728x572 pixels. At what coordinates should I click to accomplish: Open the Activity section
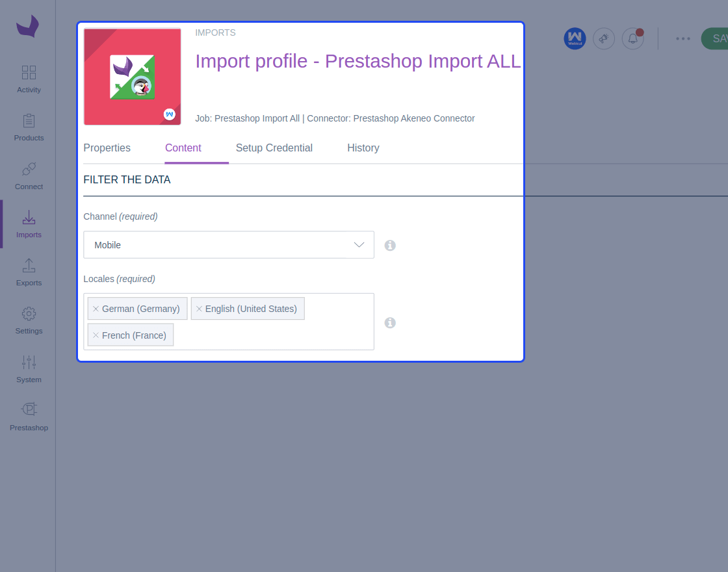pyautogui.click(x=29, y=79)
